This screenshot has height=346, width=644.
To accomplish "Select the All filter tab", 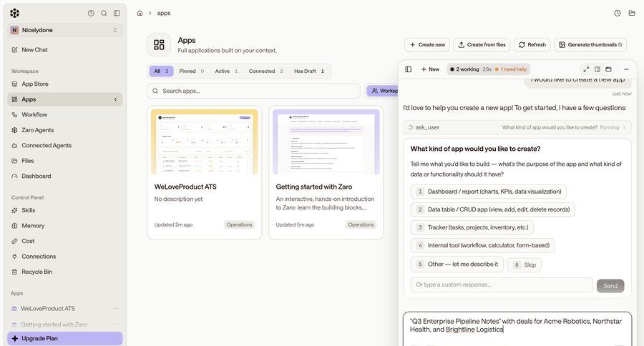I will point(161,71).
